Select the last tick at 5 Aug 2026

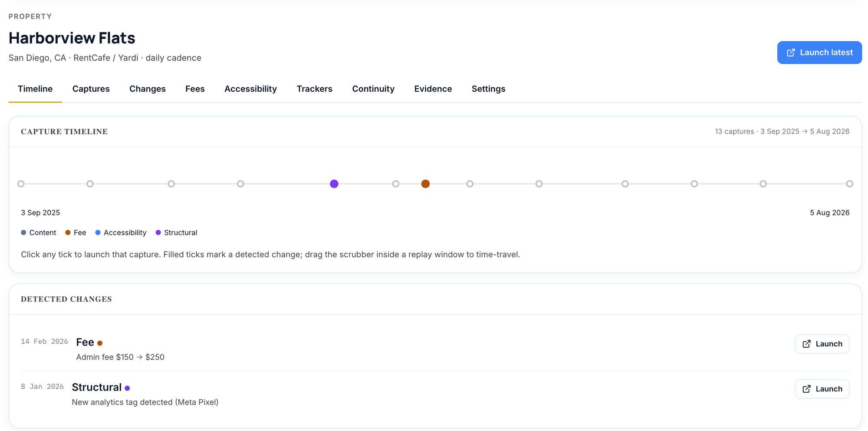coord(849,184)
